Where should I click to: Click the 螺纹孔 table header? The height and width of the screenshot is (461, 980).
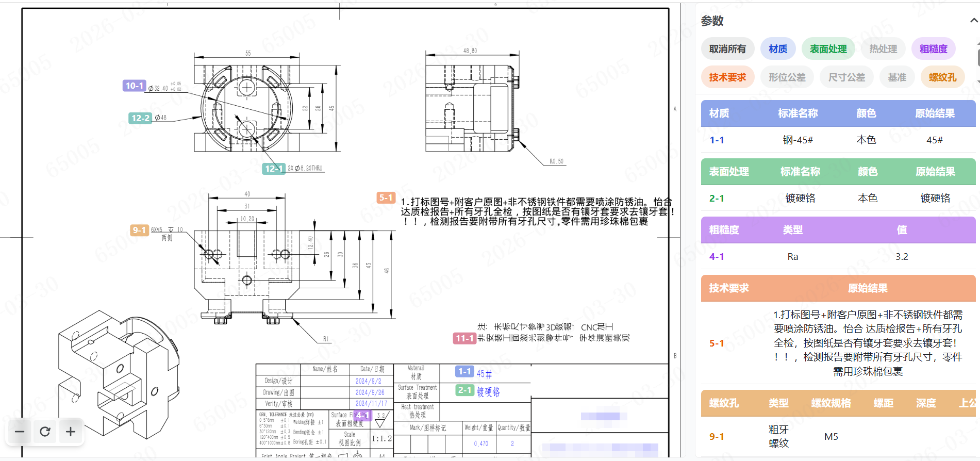coord(724,403)
